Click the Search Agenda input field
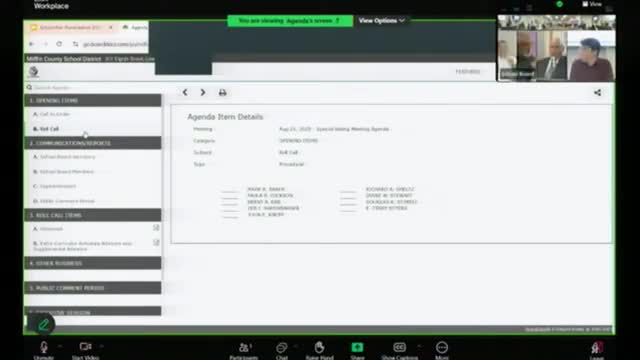Viewport: 640px width, 360px height. tap(93, 87)
